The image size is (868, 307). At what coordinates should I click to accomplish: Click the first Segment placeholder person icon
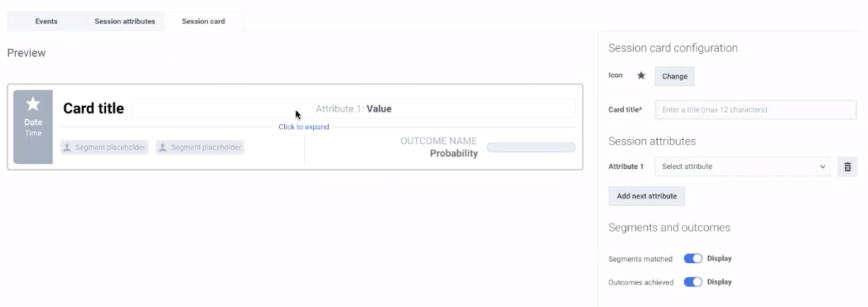(x=67, y=147)
